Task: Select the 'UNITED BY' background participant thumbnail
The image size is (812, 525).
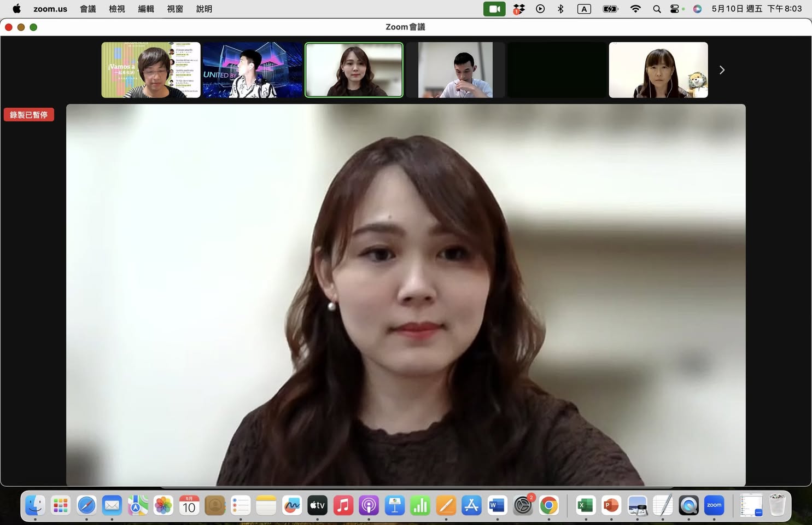Action: tap(253, 70)
